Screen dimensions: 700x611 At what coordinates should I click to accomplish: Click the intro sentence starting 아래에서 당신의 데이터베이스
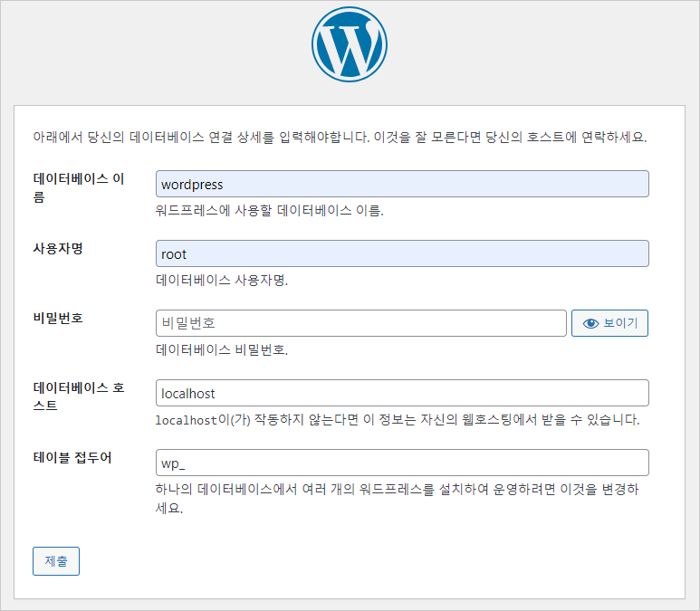340,137
